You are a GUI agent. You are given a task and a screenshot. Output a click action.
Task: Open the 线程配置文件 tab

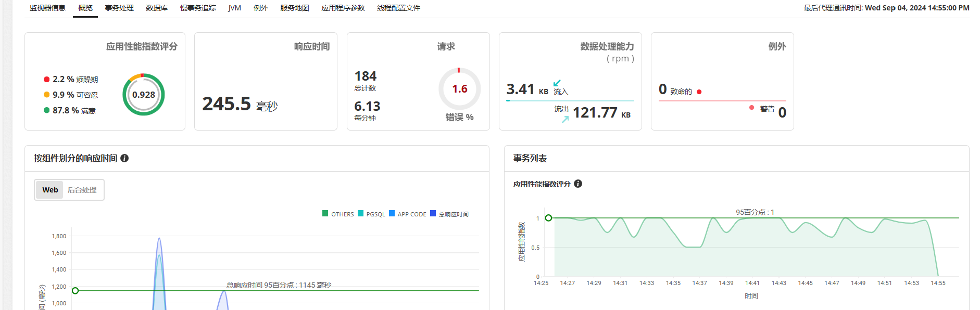398,8
